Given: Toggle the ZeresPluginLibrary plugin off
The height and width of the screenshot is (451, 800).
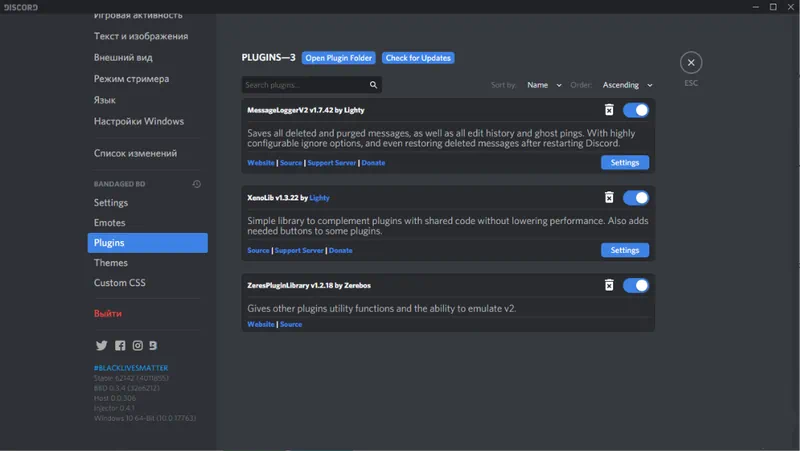Looking at the screenshot, I should [x=635, y=285].
